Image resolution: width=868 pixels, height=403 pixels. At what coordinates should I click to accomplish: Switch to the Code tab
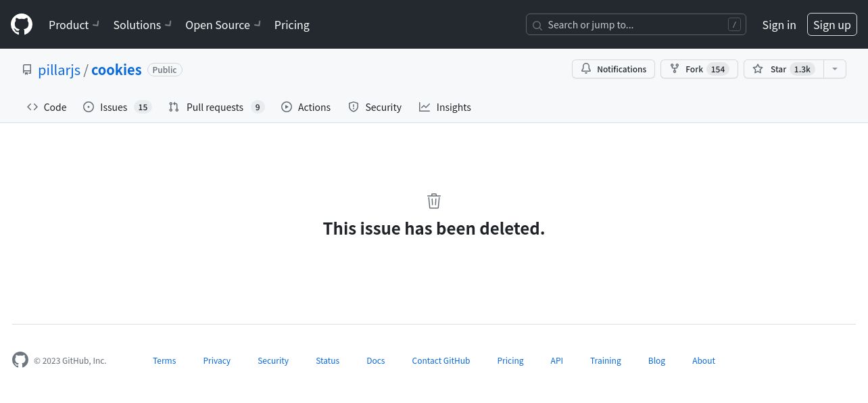point(47,107)
